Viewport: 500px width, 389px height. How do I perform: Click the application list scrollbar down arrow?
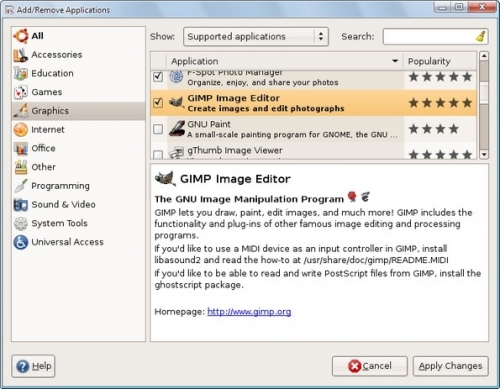484,154
